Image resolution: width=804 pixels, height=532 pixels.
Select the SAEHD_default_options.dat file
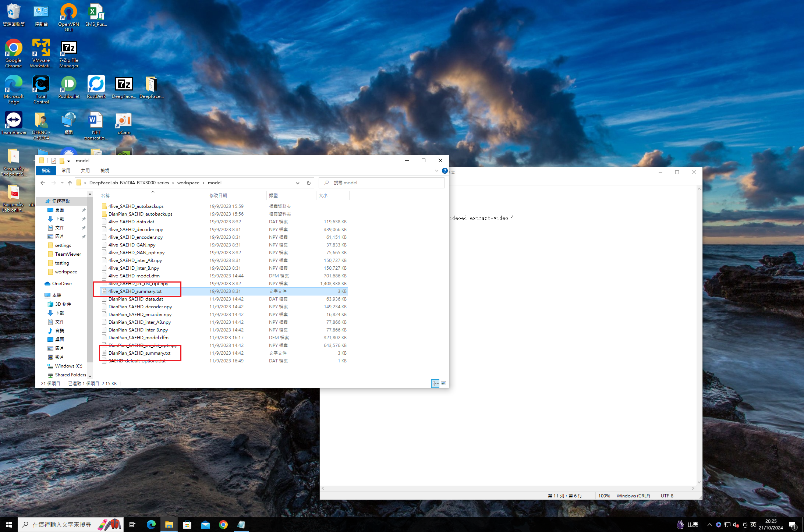pyautogui.click(x=137, y=361)
